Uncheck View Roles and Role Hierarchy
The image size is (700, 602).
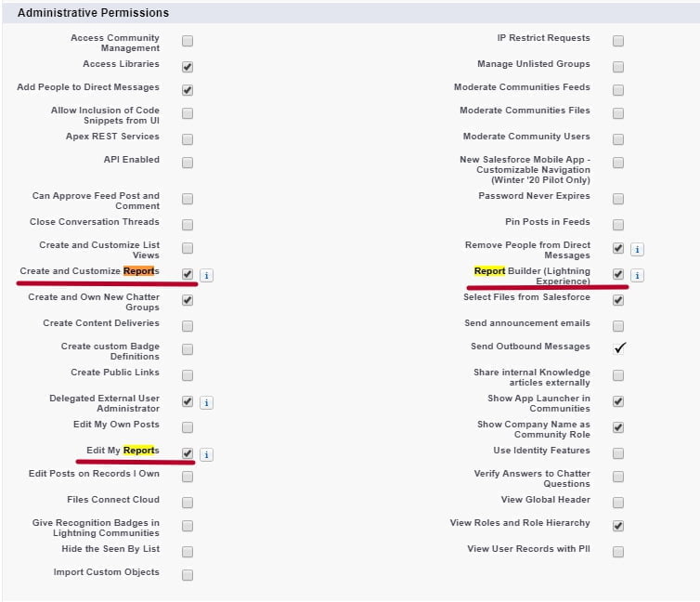618,526
